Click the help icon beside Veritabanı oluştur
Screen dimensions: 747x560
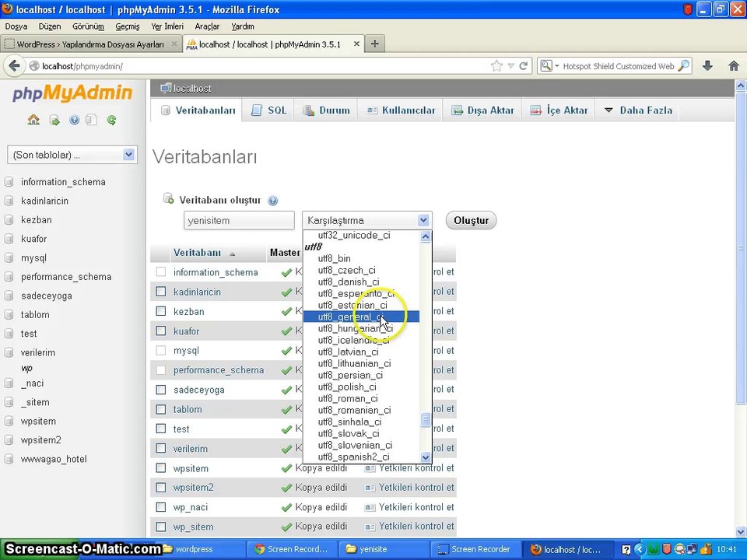coord(273,201)
